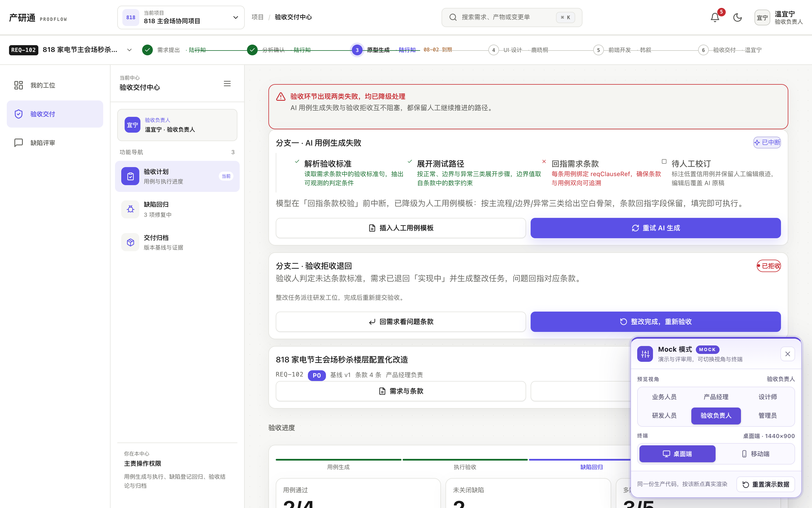This screenshot has height=508, width=812.
Task: Expand the REQ-102 requirement selector chevron
Action: [x=129, y=50]
